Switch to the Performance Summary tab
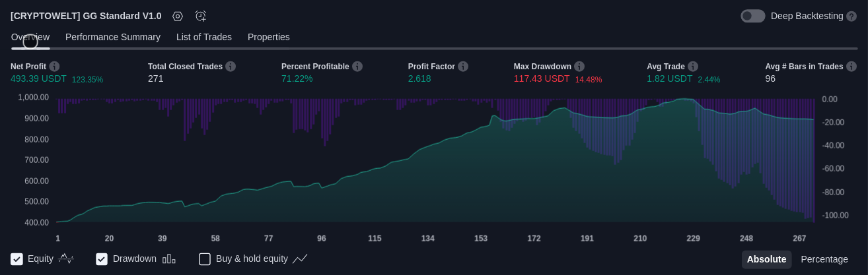 click(x=113, y=37)
